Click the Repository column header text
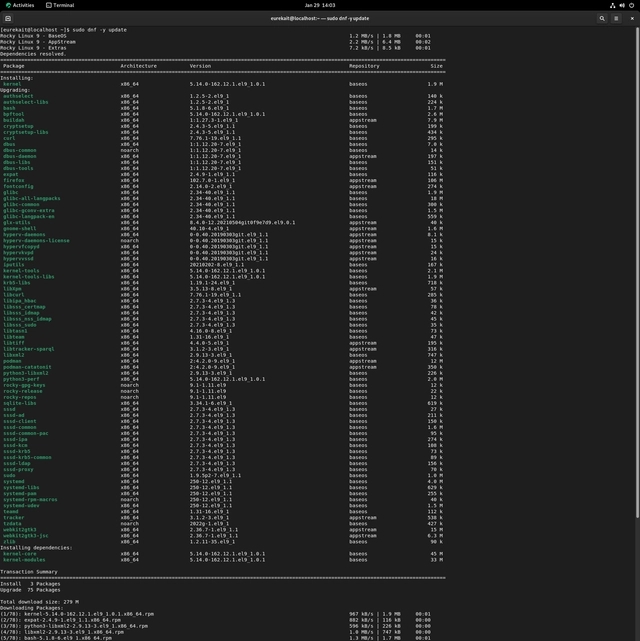 pos(364,66)
